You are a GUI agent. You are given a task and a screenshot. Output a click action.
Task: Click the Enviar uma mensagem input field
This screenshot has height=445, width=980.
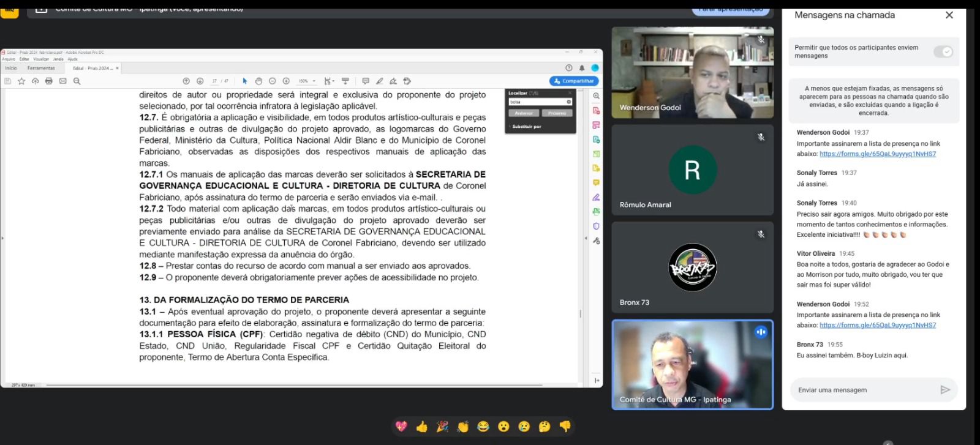coord(864,390)
